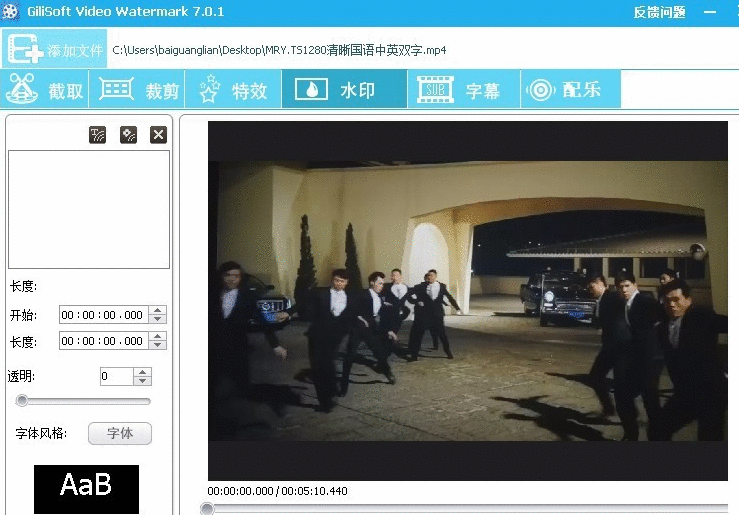Decrease the 开始 start time value

[x=158, y=319]
